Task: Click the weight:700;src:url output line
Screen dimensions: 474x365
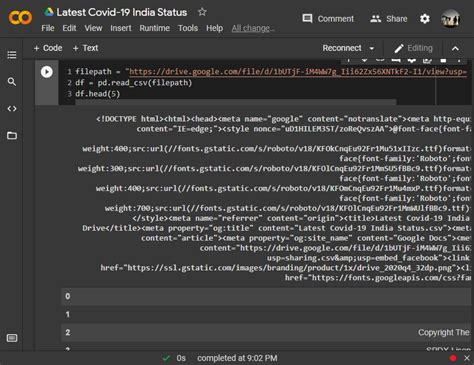Action: [x=287, y=208]
